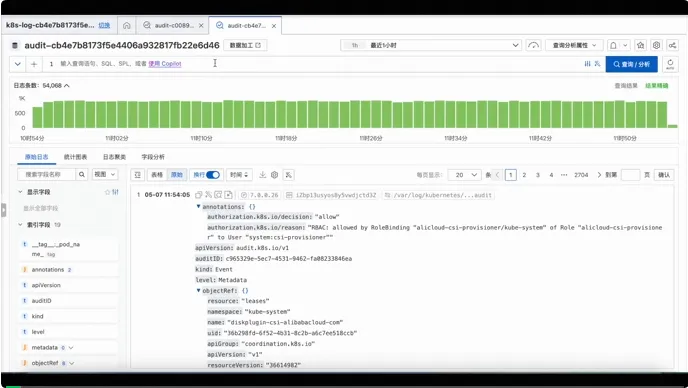The width and height of the screenshot is (688, 388).
Task: Click the auto refresh icon
Action: (670, 64)
